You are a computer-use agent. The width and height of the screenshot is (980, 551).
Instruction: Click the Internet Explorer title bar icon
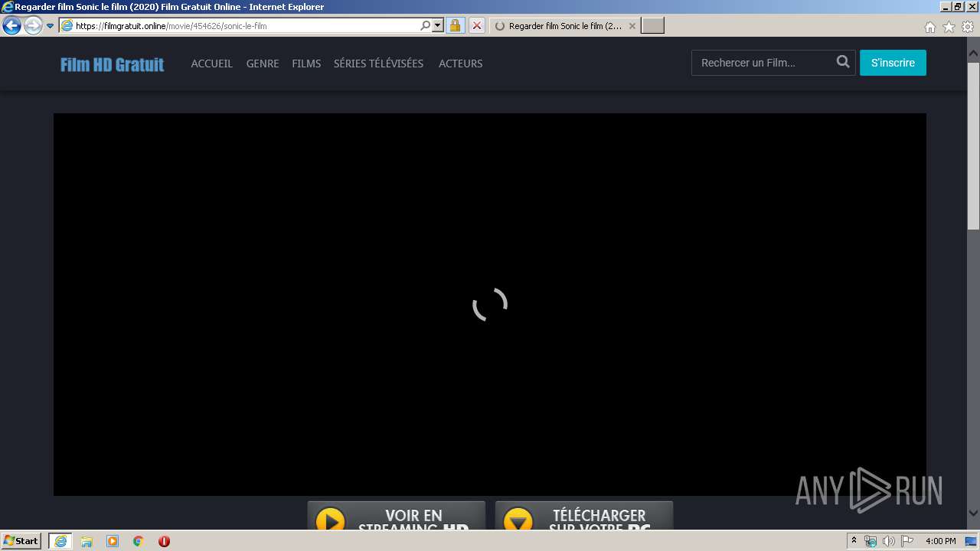pyautogui.click(x=7, y=7)
